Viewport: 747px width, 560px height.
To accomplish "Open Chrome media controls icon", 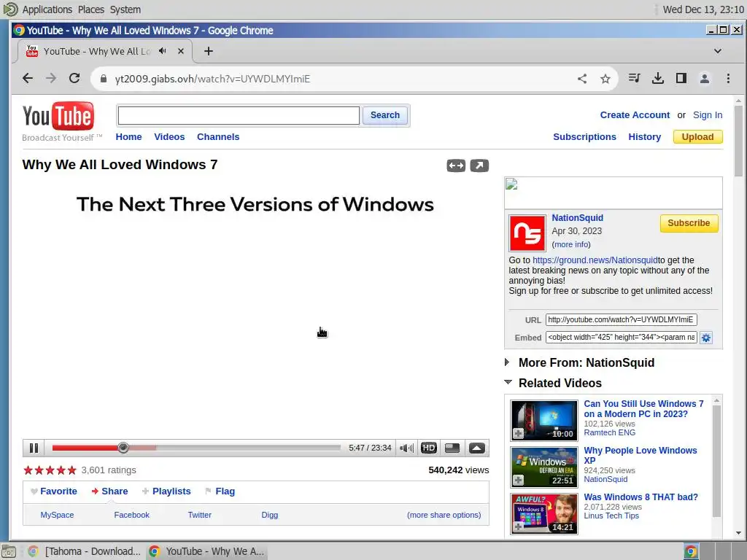I will [634, 79].
